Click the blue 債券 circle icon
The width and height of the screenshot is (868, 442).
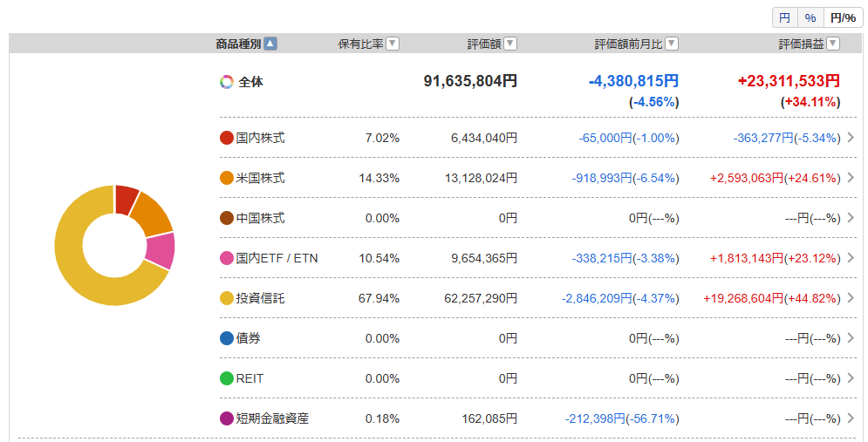(x=227, y=338)
